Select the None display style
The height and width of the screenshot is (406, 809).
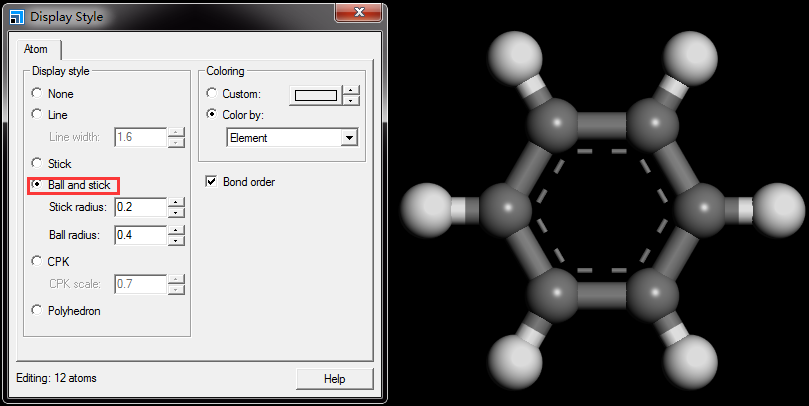pyautogui.click(x=37, y=93)
